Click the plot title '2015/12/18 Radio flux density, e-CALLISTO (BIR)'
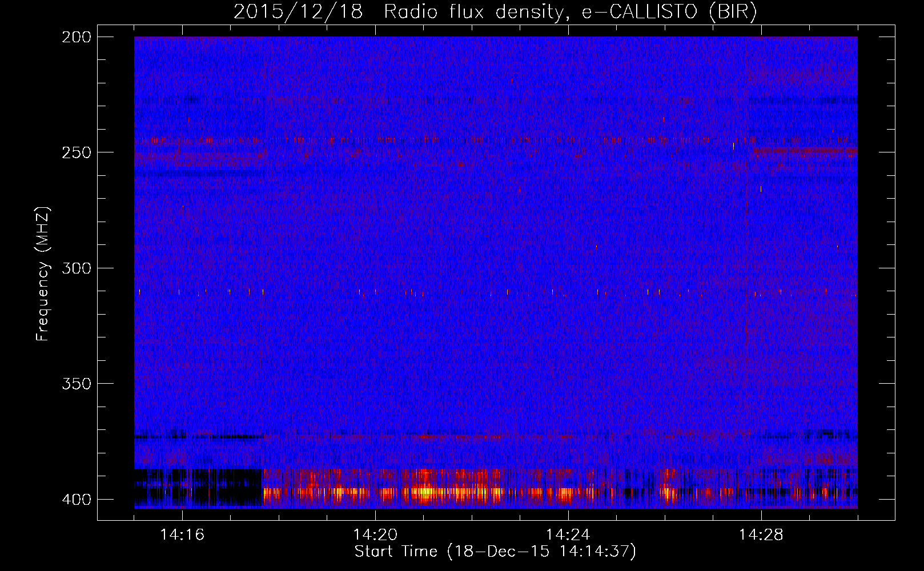 tap(495, 11)
